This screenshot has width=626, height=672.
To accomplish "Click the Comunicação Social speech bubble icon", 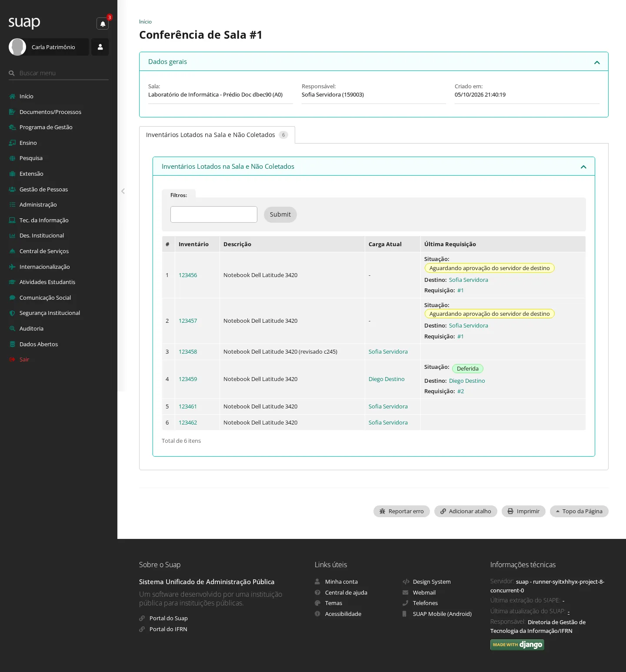I will point(12,298).
